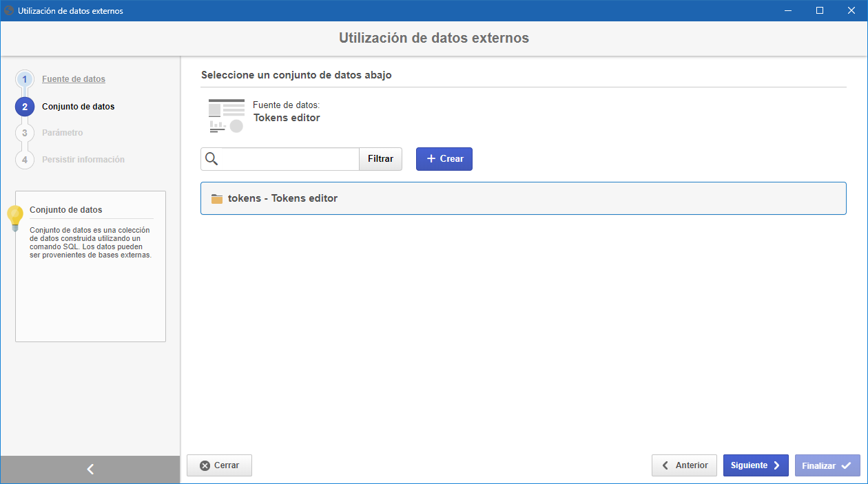Collapse the sidebar with the left chevron

pos(90,470)
